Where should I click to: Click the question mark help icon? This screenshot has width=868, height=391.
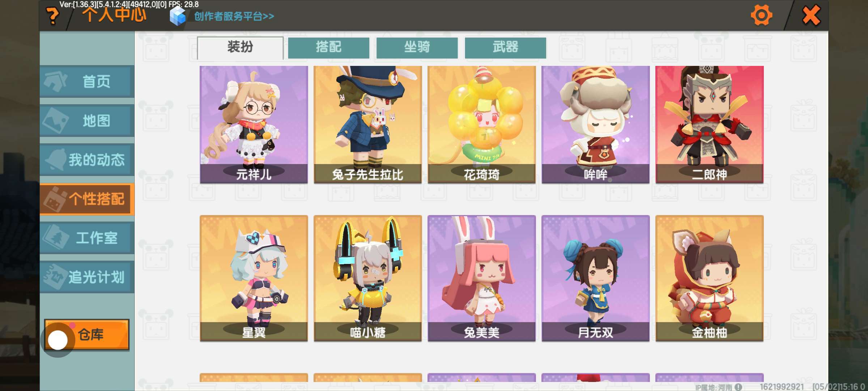coord(53,16)
